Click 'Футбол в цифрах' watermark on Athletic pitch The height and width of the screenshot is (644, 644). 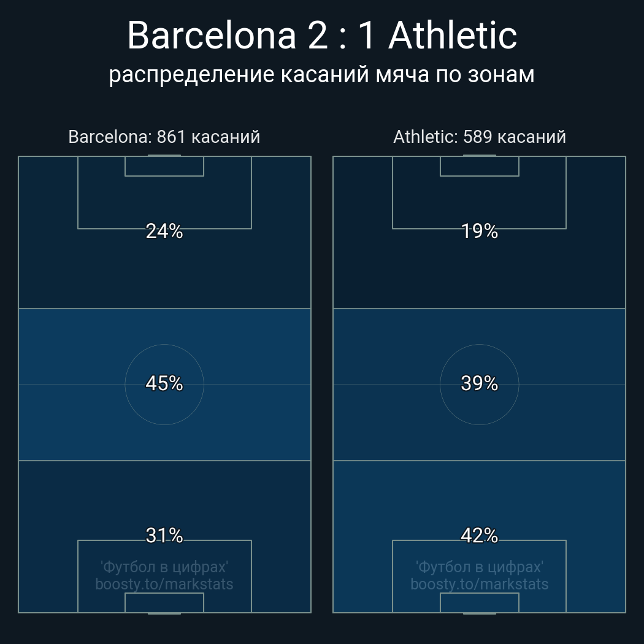point(480,567)
